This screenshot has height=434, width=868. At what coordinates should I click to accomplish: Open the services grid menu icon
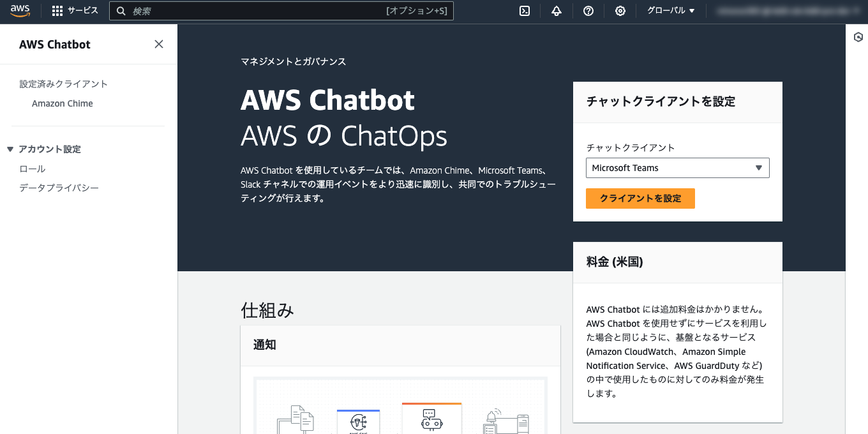pos(57,11)
